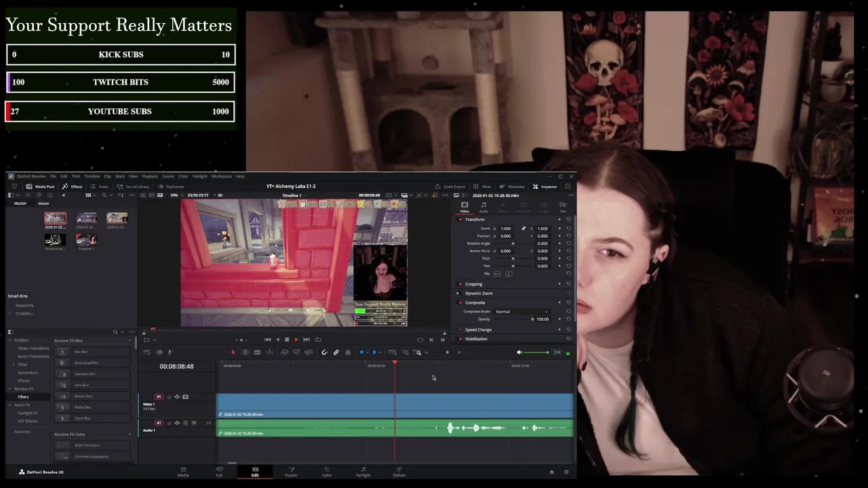Go to the Deliver page
Screen dimensions: 868x488
pos(399,471)
